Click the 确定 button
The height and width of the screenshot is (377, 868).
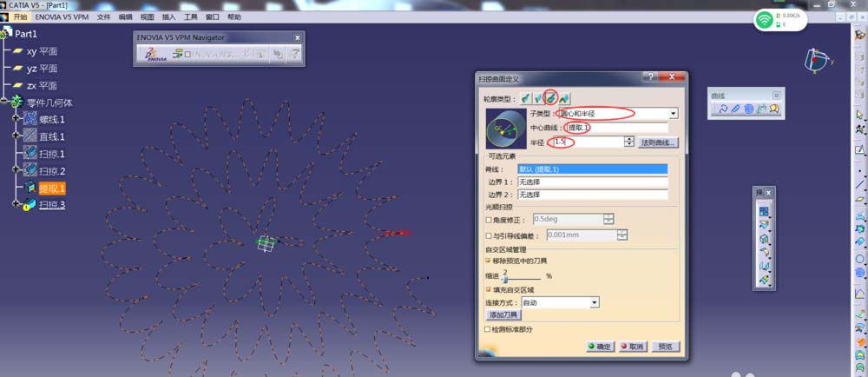point(600,347)
